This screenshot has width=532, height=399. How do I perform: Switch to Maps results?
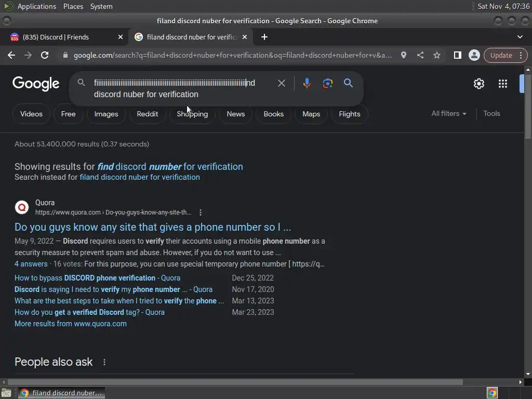click(311, 114)
